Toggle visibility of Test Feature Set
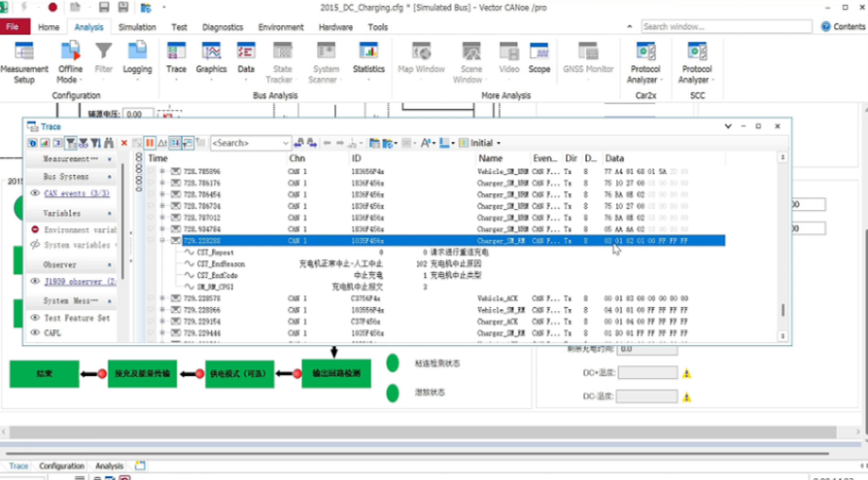The height and width of the screenshot is (480, 868). click(x=35, y=318)
